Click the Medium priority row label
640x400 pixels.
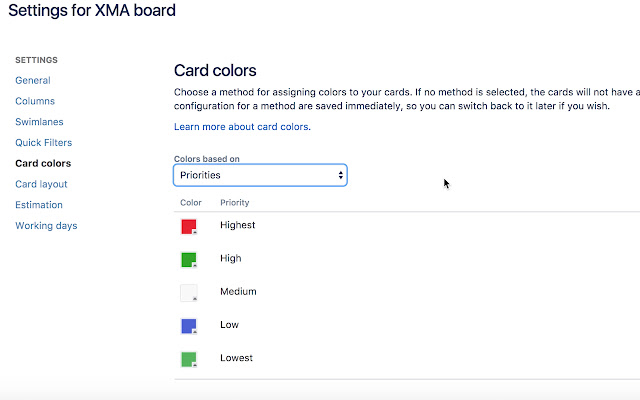[x=238, y=291]
